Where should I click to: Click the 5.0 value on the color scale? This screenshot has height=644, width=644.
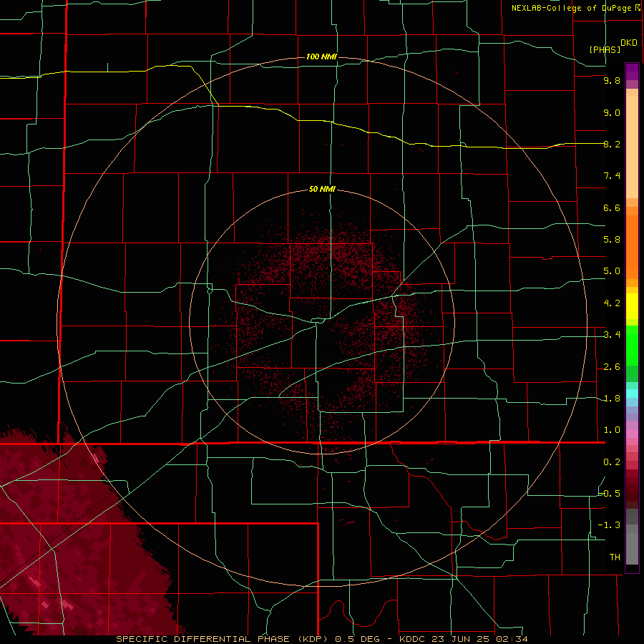click(x=612, y=271)
